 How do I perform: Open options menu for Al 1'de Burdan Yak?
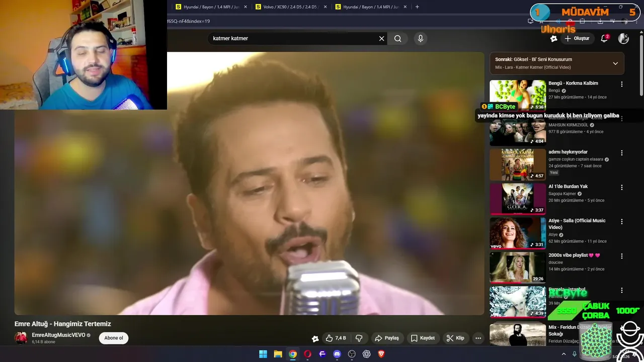pos(622,187)
